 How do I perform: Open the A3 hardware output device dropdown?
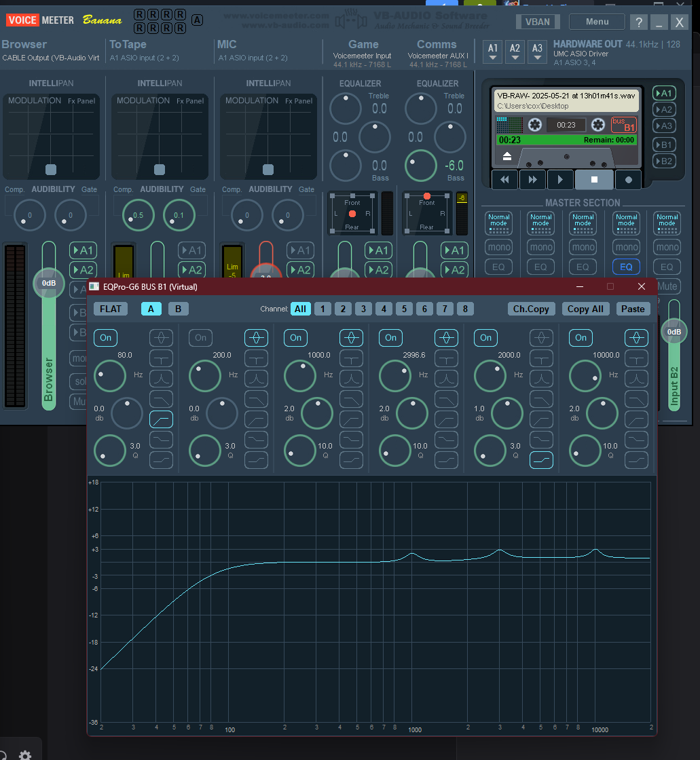537,52
